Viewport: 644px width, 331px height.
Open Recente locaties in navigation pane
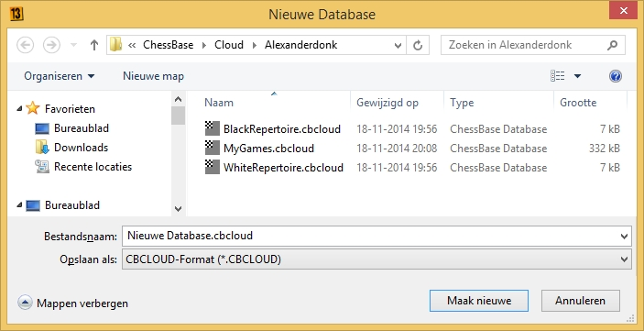(93, 167)
